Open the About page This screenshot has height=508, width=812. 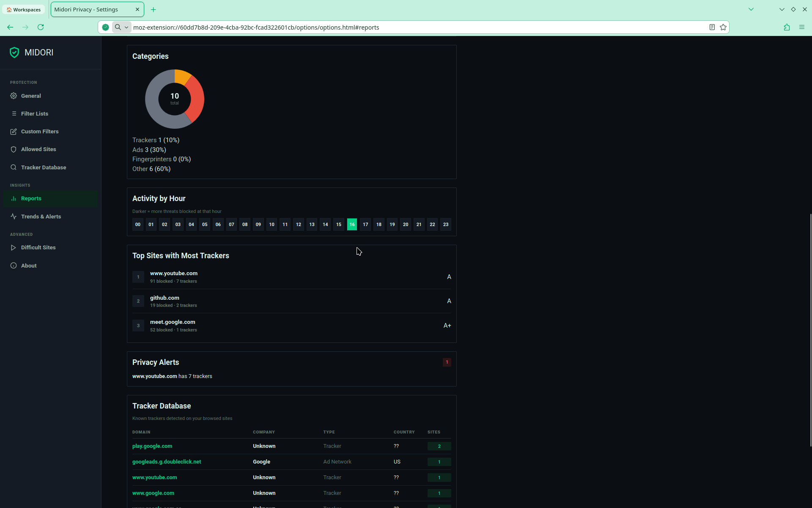51,265
